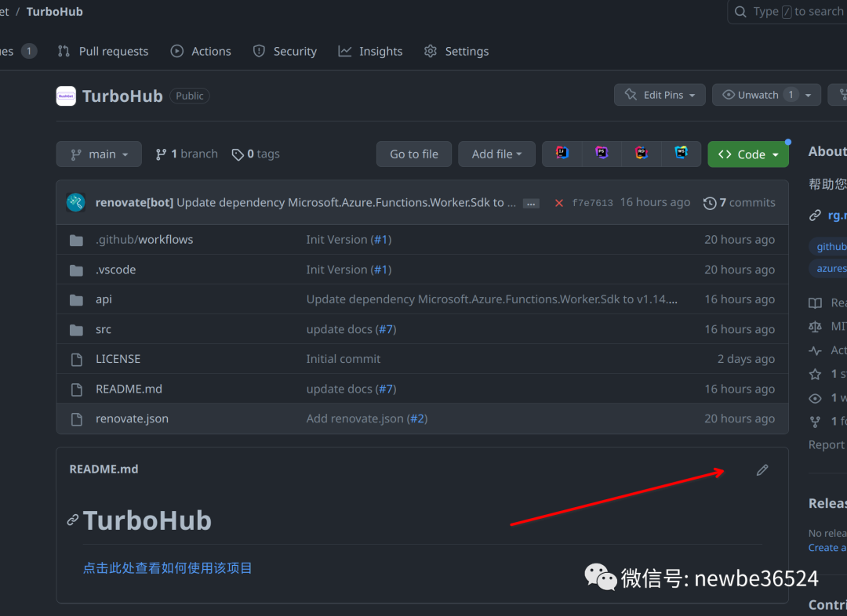This screenshot has height=616, width=847.
Task: Open in Rider via the RD icon
Action: pyautogui.click(x=642, y=154)
